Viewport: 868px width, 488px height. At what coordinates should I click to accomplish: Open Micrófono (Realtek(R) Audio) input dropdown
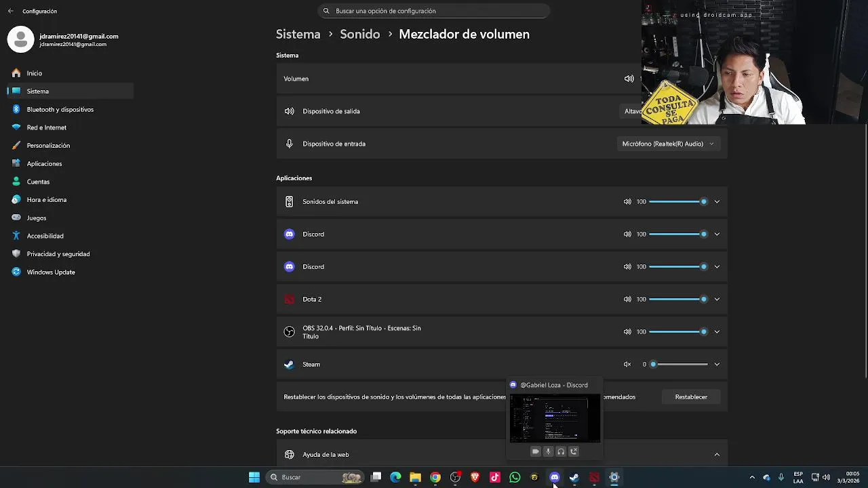coord(668,144)
